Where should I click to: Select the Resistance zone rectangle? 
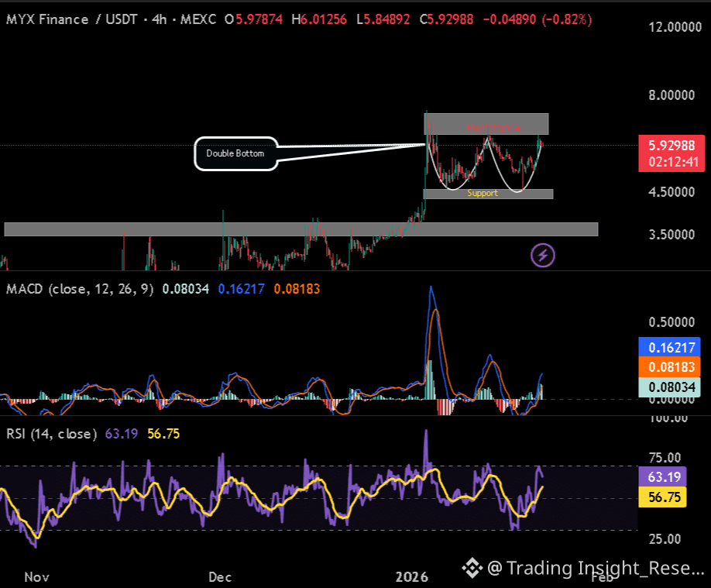[486, 124]
